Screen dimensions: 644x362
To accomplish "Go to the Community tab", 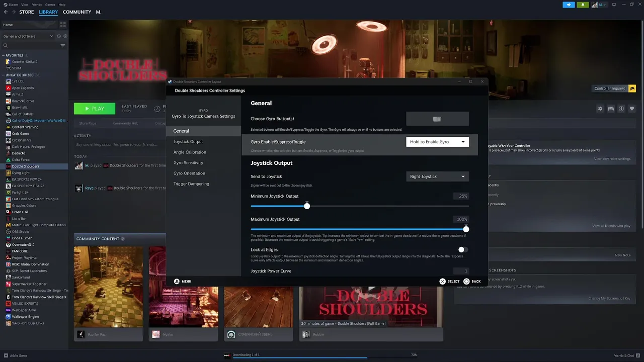I will coord(77,12).
